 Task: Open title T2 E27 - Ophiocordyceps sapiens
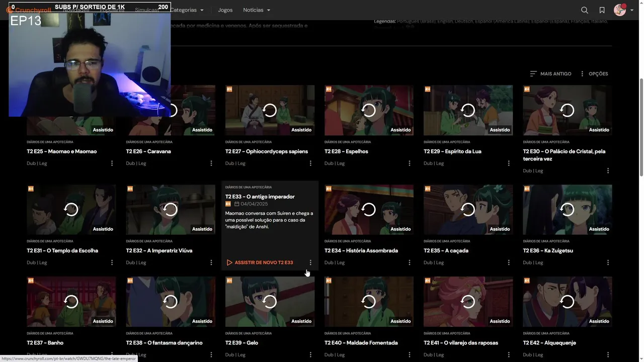267,151
